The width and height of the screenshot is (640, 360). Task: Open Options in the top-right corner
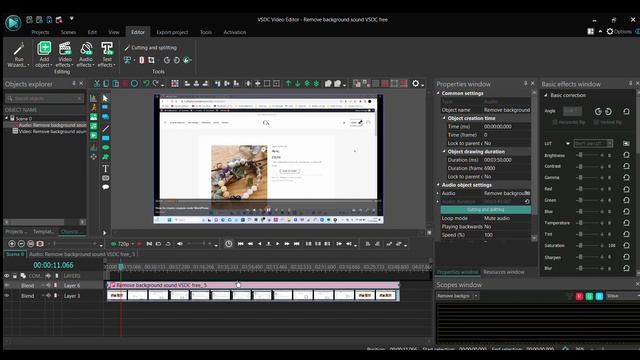coord(618,31)
